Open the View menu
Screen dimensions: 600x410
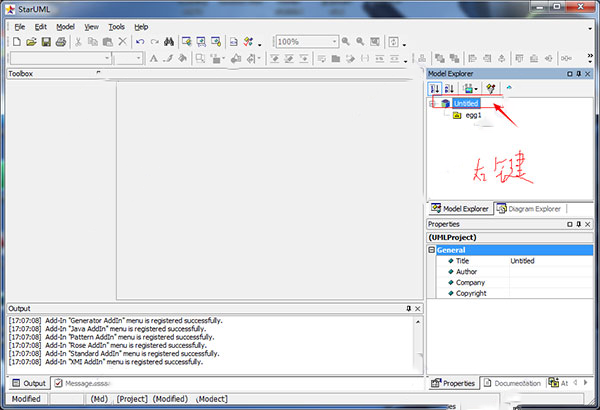(91, 27)
